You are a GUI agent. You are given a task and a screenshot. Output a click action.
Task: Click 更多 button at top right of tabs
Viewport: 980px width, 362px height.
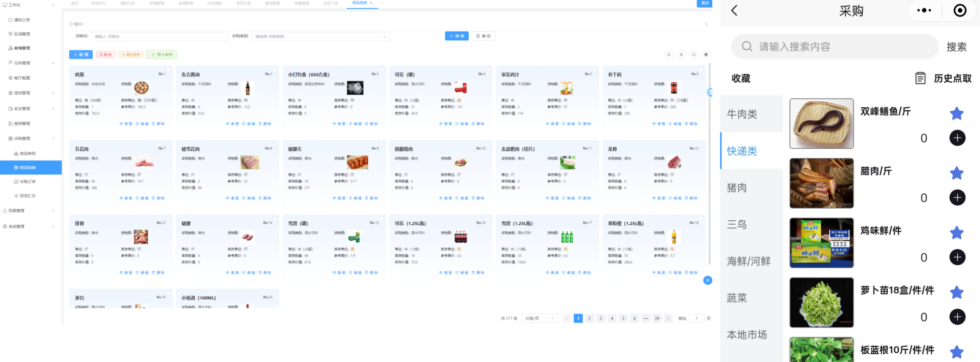705,3
